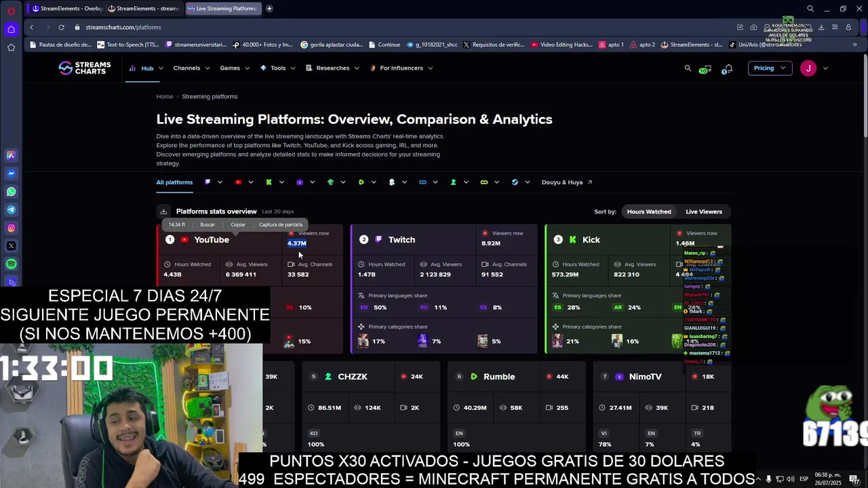The height and width of the screenshot is (488, 868).
Task: Open ESP language indicator in taskbar
Action: (x=804, y=479)
